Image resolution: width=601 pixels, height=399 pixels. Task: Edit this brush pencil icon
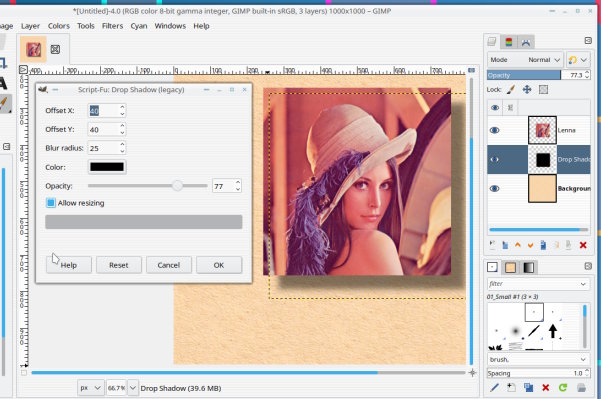tap(494, 388)
